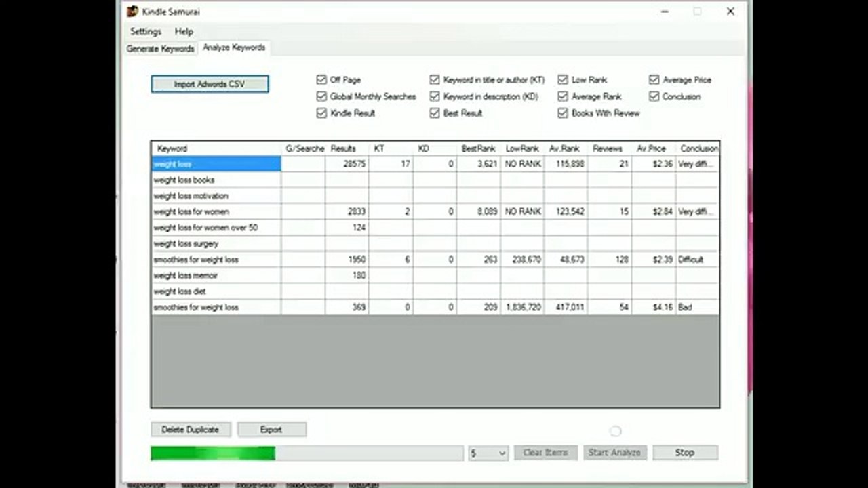868x488 pixels.
Task: Click the Delete Duplicate button
Action: coord(190,430)
